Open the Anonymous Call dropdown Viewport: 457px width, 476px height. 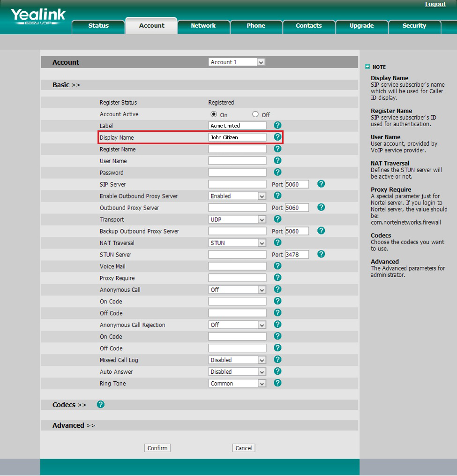pyautogui.click(x=237, y=290)
